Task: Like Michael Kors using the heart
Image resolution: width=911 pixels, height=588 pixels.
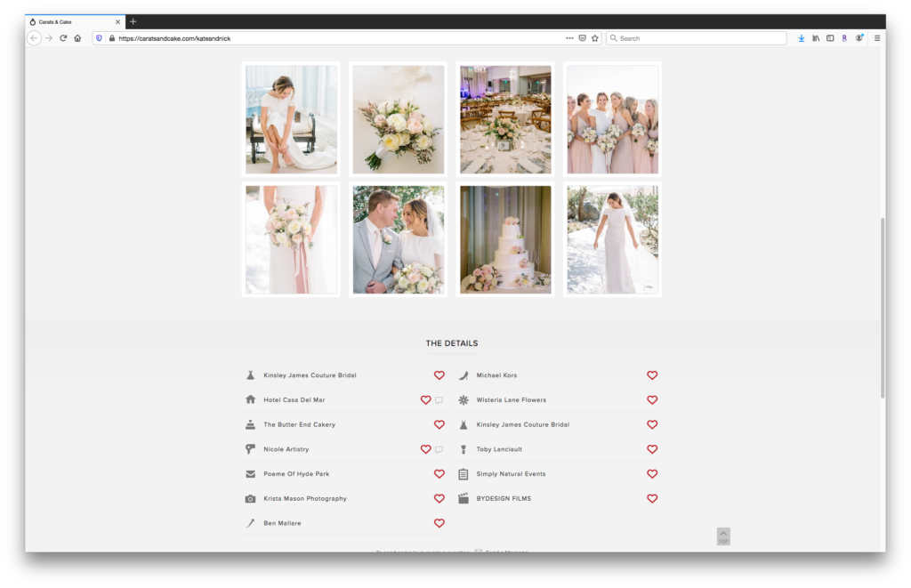Action: tap(652, 375)
